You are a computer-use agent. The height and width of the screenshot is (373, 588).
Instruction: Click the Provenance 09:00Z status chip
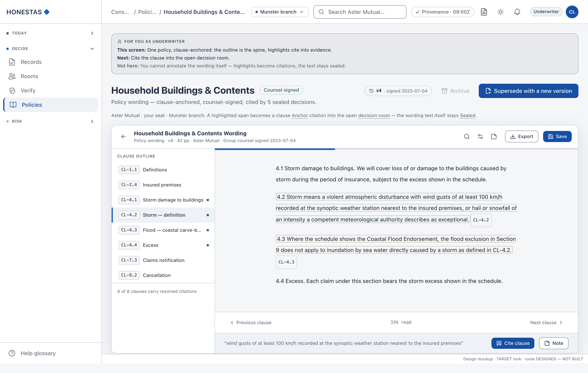442,12
